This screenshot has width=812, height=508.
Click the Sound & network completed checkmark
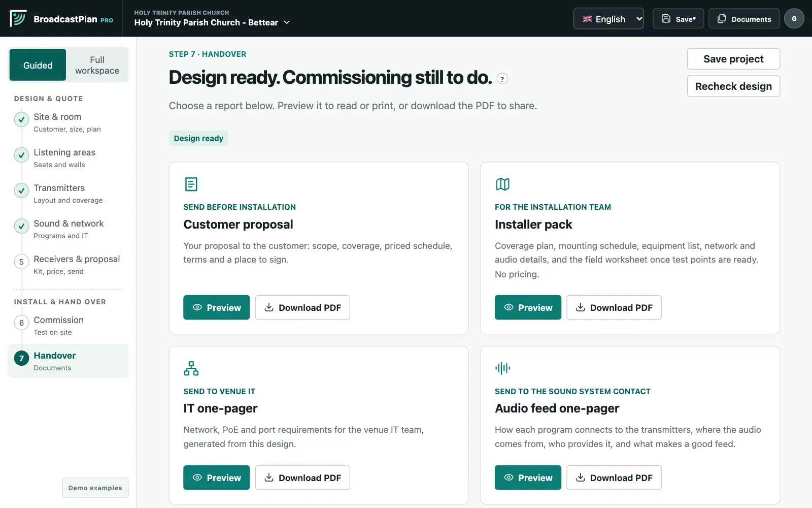21,227
